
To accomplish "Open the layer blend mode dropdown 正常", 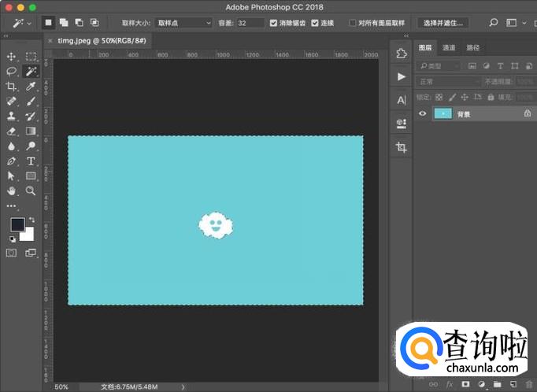I will coord(448,81).
